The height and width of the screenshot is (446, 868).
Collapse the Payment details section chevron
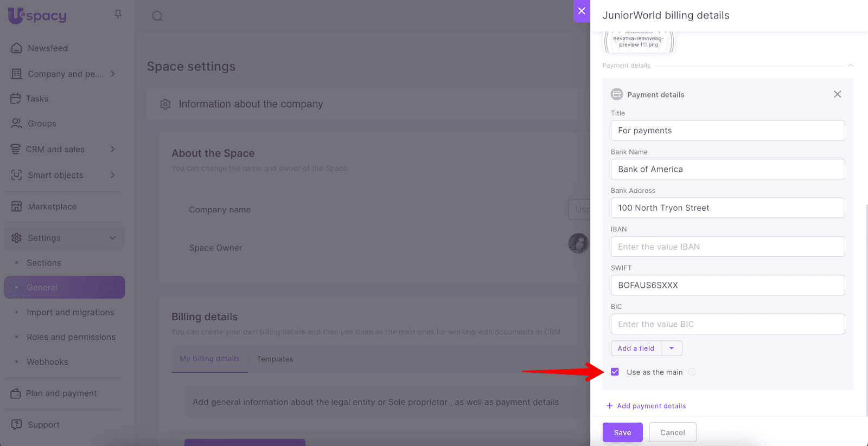pyautogui.click(x=850, y=66)
